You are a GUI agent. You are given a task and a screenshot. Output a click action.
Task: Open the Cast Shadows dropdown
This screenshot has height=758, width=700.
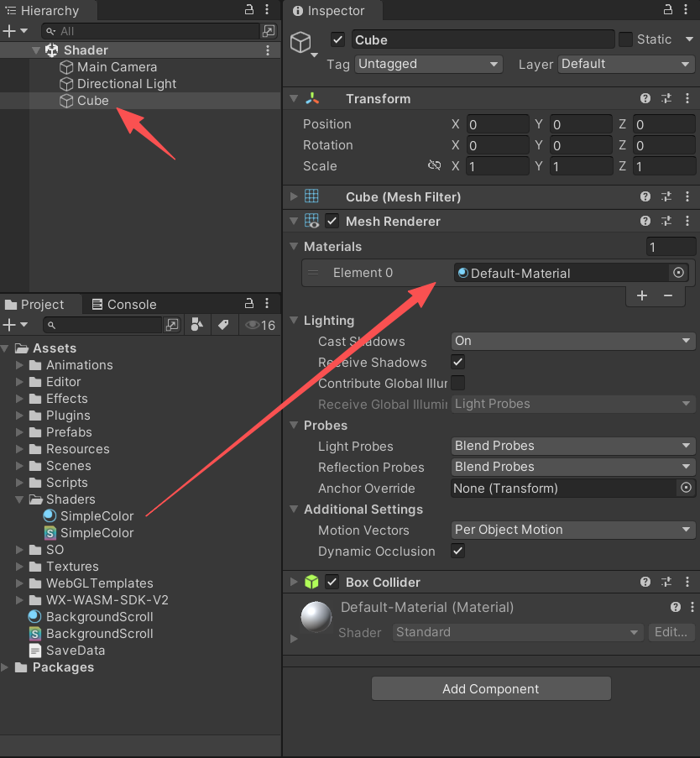(x=572, y=342)
